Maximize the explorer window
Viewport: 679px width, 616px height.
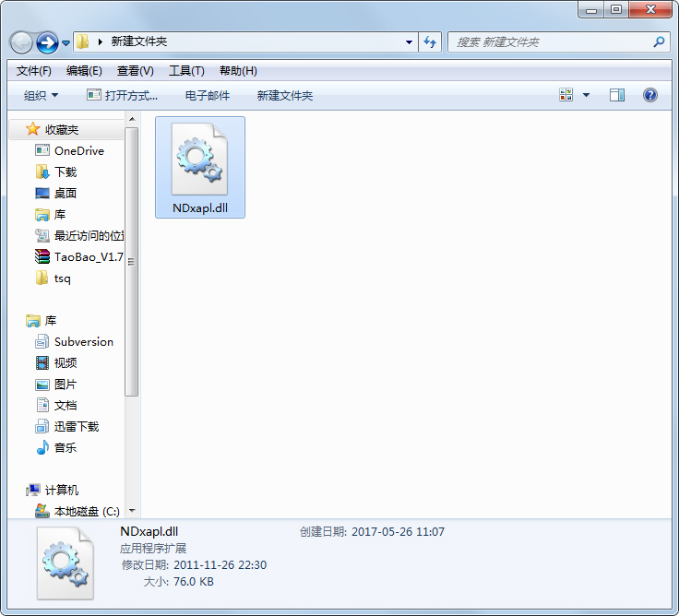(616, 9)
